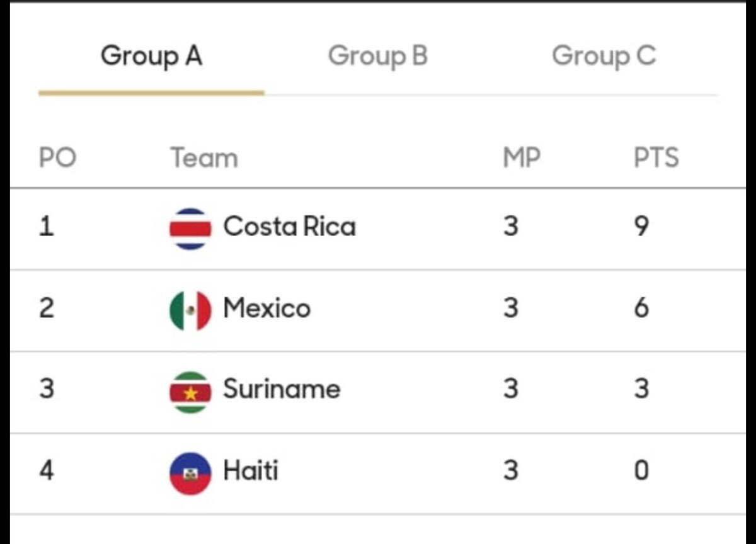Click Costa Rica's 9 points value
Viewport: 756px width, 544px height.
tap(641, 227)
